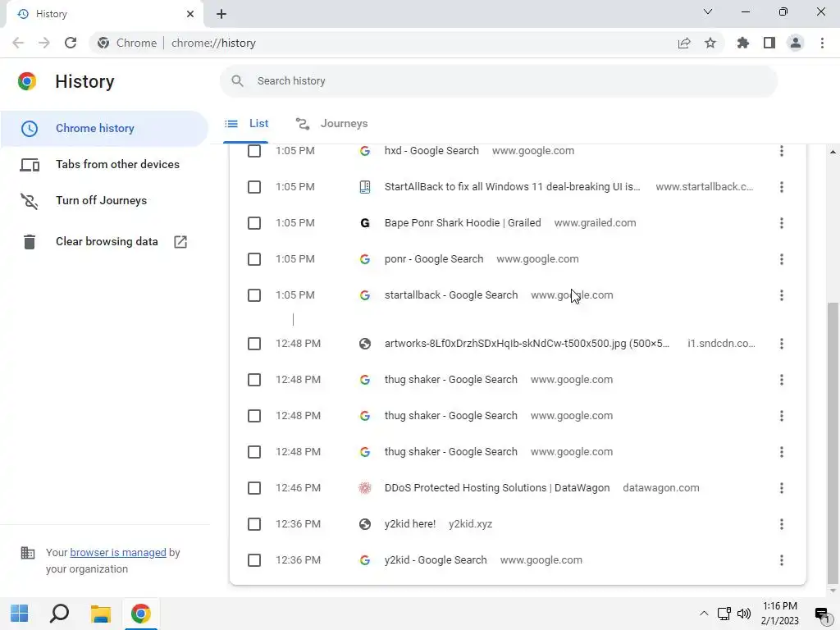Check the DataWagon entry checkbox

coord(254,488)
